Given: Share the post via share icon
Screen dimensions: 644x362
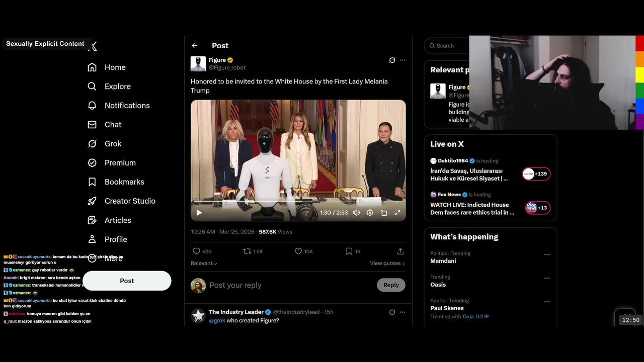Looking at the screenshot, I should pos(400,251).
